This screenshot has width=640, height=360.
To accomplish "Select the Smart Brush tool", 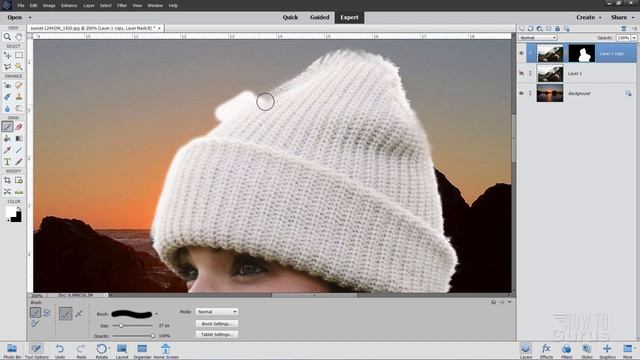I will click(x=7, y=97).
